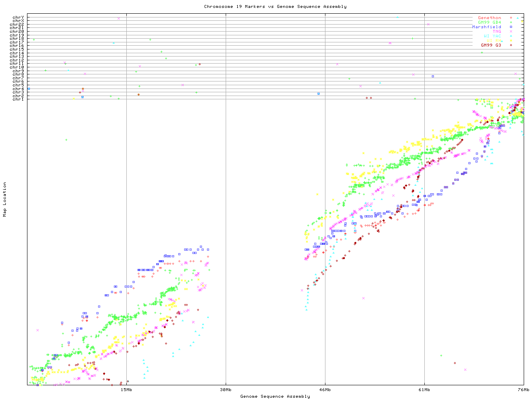Click the chrY label on the y-axis
Viewport: 532px width, 399px height.
click(x=18, y=17)
